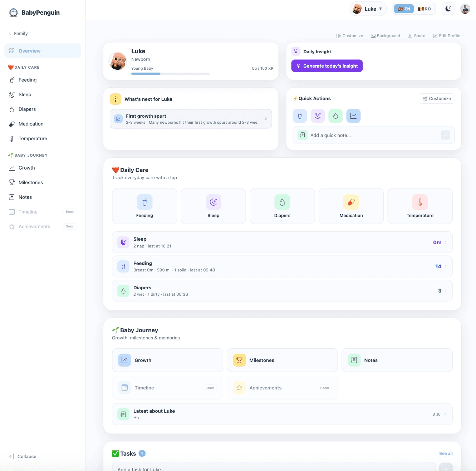Click Luke's XP progress bar

click(171, 74)
